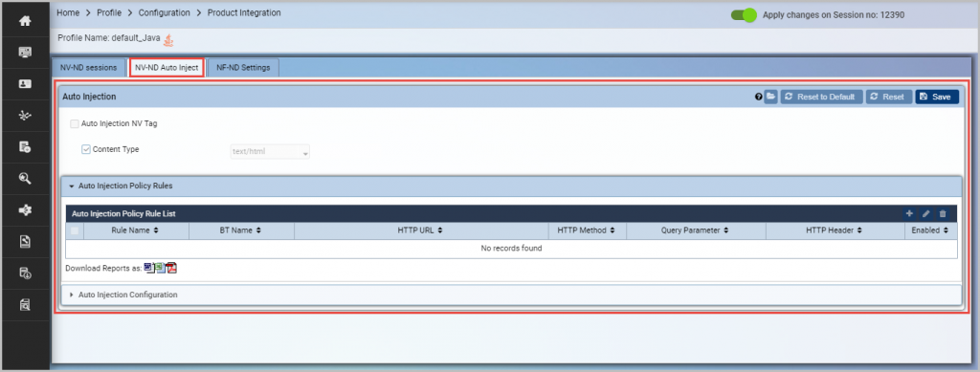
Task: Click the Home icon in the sidebar
Action: tap(25, 21)
